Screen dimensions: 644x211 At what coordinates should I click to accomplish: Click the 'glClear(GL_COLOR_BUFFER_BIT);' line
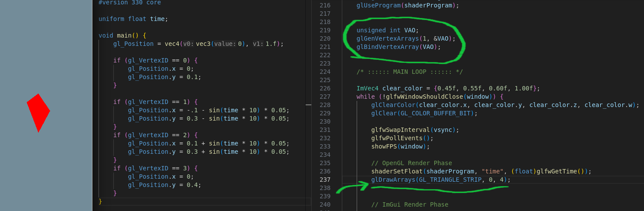tap(424, 113)
